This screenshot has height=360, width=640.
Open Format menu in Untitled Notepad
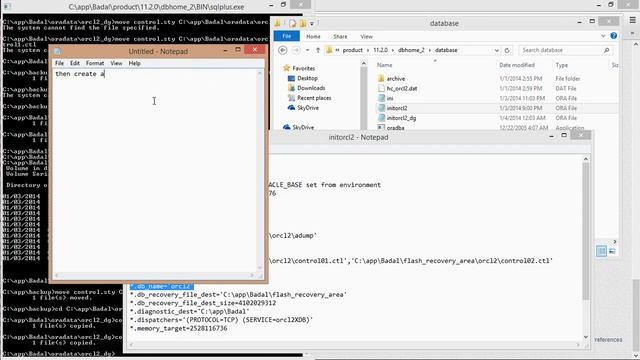[95, 63]
